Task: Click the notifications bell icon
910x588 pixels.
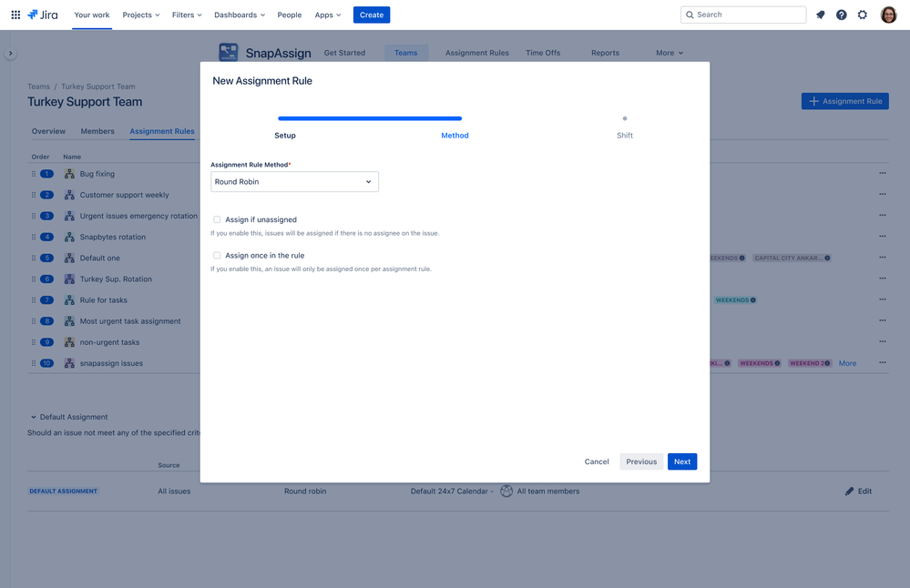Action: point(820,15)
